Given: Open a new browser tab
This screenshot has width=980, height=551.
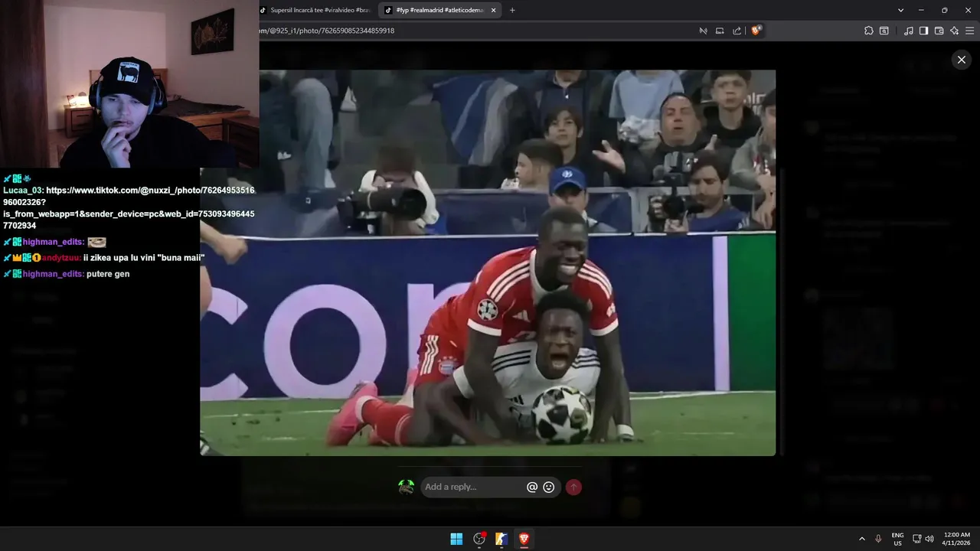Looking at the screenshot, I should 512,10.
